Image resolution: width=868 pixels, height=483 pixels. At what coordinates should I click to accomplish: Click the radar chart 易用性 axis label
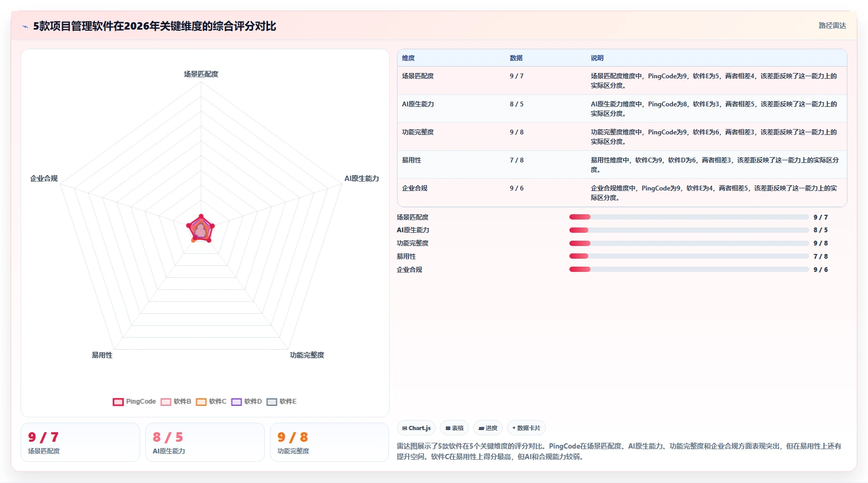102,355
